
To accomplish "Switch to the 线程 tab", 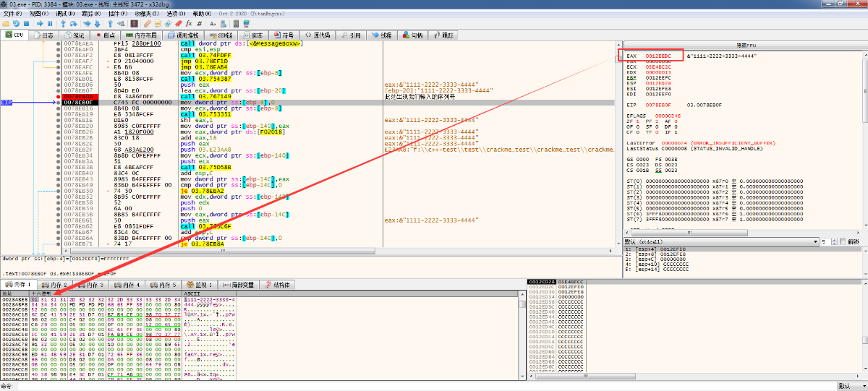I will pyautogui.click(x=382, y=35).
